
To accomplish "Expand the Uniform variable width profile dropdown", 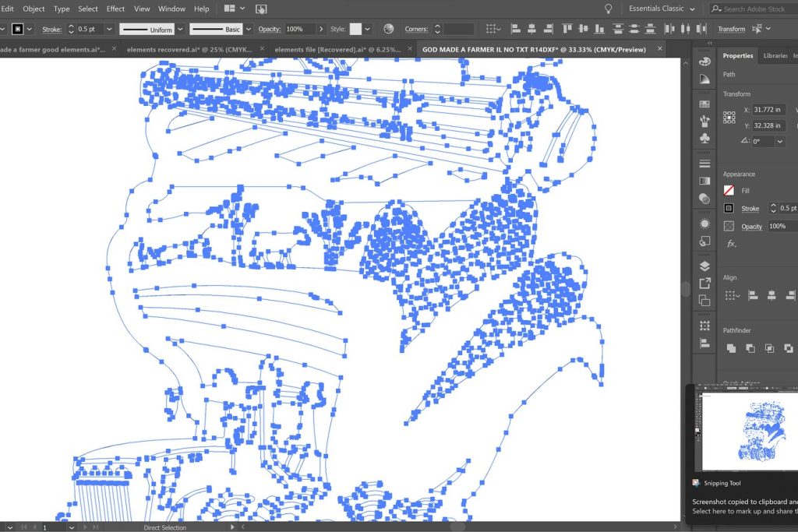I will pyautogui.click(x=180, y=29).
